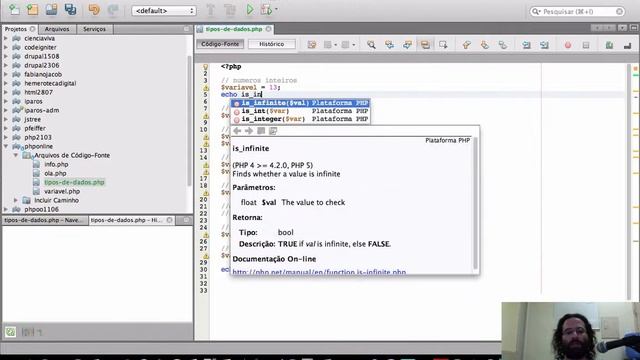Click the red Start Macro Recording icon
This screenshot has width=640, height=360.
click(x=568, y=45)
